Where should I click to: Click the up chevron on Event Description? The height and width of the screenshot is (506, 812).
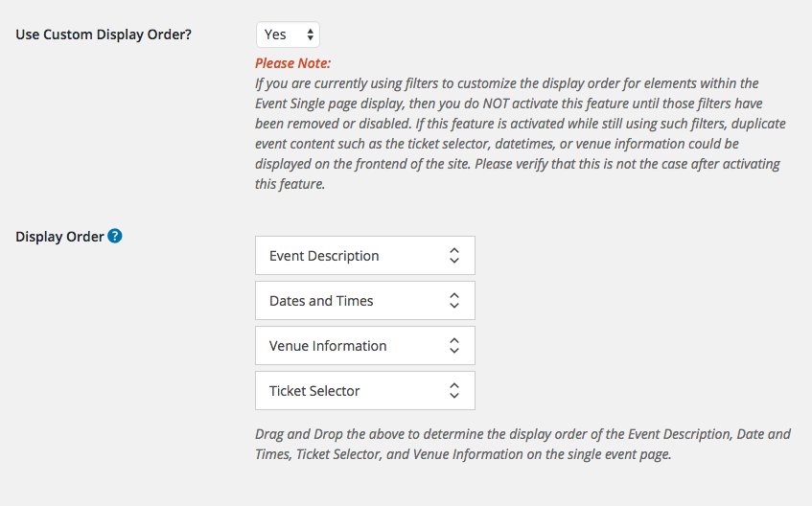pos(454,251)
